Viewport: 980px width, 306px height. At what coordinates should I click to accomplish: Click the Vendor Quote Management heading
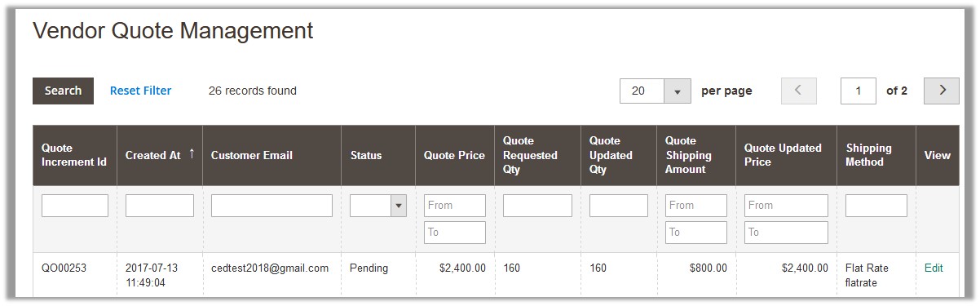point(173,31)
